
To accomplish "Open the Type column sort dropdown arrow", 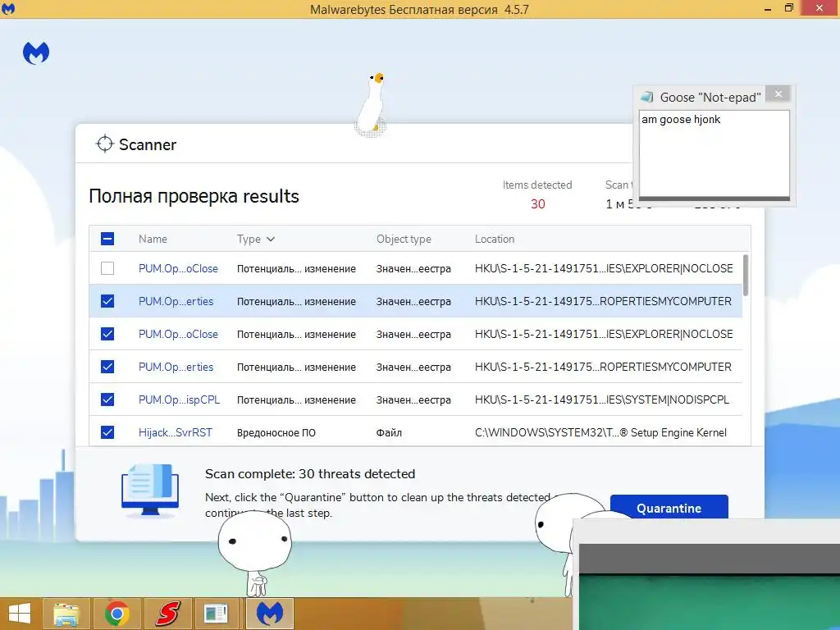I will click(271, 239).
